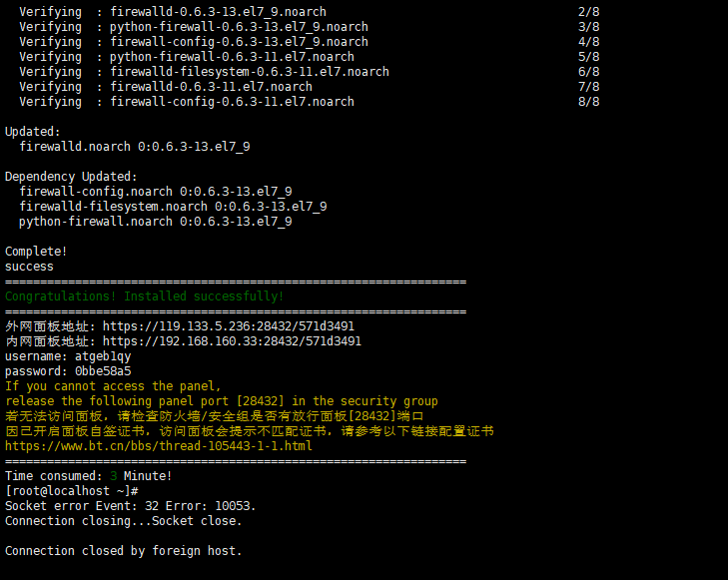Viewport: 728px width, 580px height.
Task: Click Connection closed by foreign host line
Action: pyautogui.click(x=124, y=551)
